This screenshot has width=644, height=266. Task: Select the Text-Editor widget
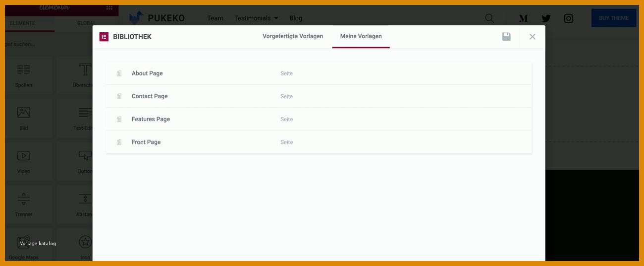pos(74,119)
